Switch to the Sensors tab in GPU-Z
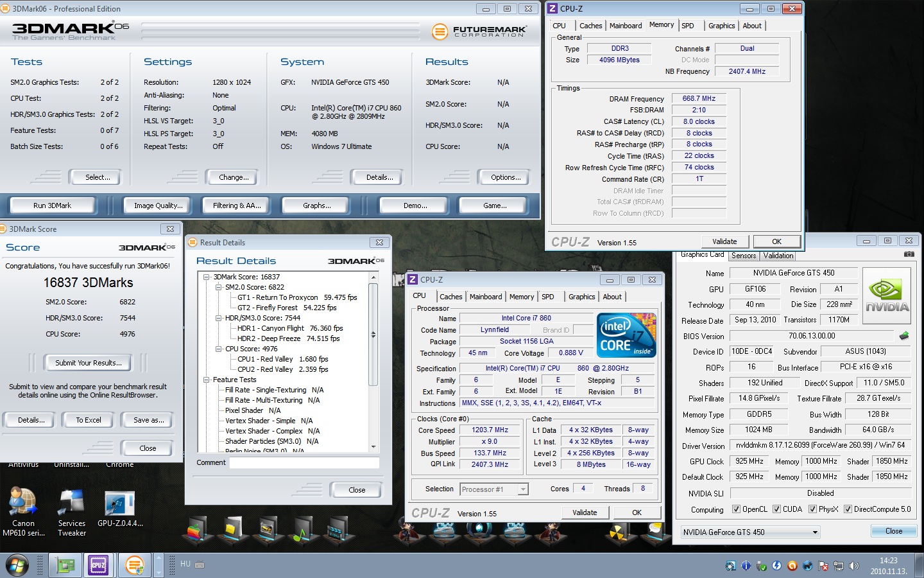 click(744, 256)
